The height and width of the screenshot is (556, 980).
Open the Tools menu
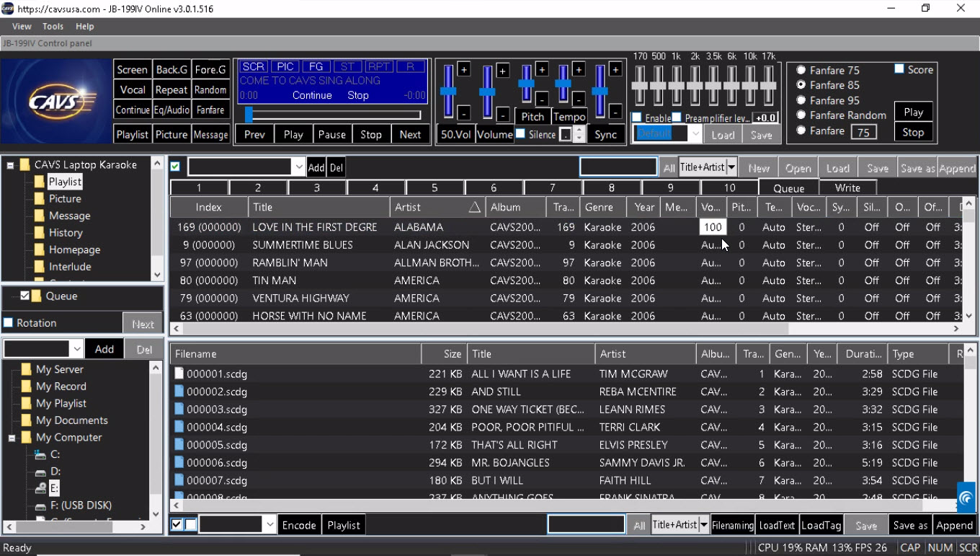click(x=53, y=26)
